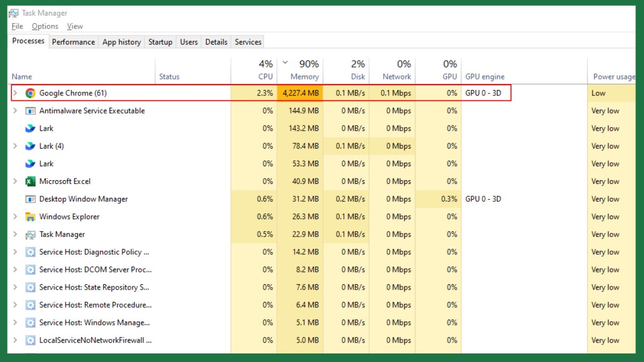This screenshot has width=644, height=362.
Task: Click the Antimalware Service Executable icon
Action: point(31,111)
